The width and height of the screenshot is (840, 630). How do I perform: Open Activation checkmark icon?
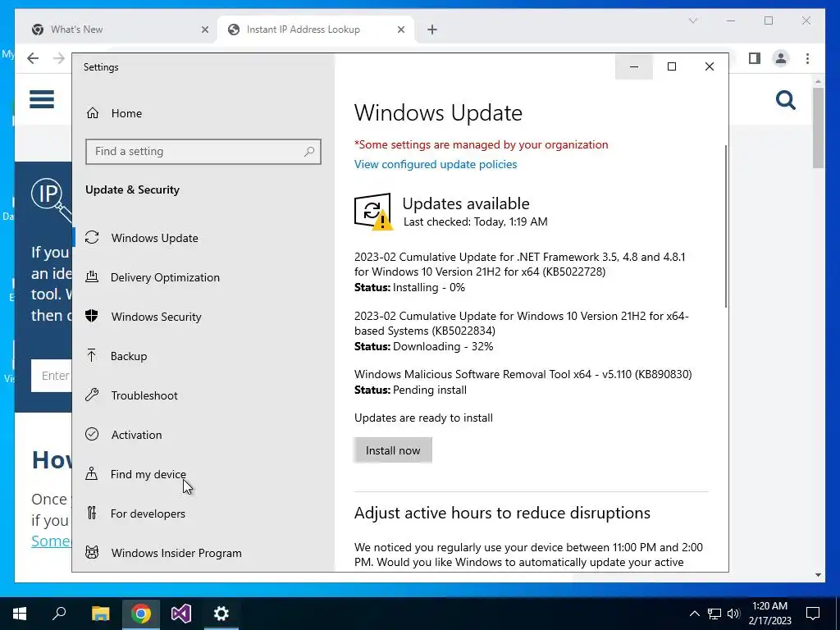(92, 435)
